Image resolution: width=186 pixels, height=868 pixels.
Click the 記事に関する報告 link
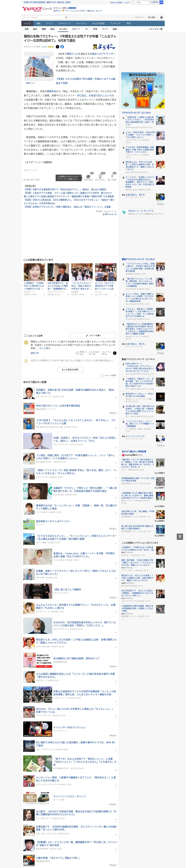click(32, 180)
